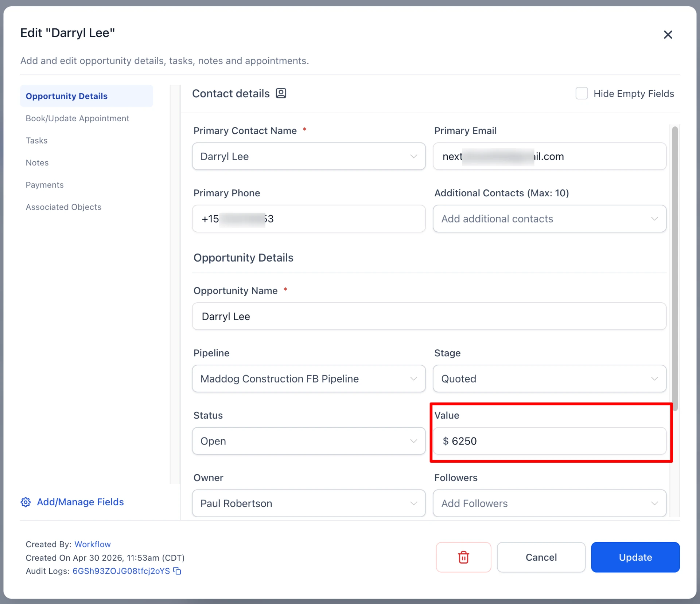
Task: Open the Add/Manage Fields link
Action: 80,502
